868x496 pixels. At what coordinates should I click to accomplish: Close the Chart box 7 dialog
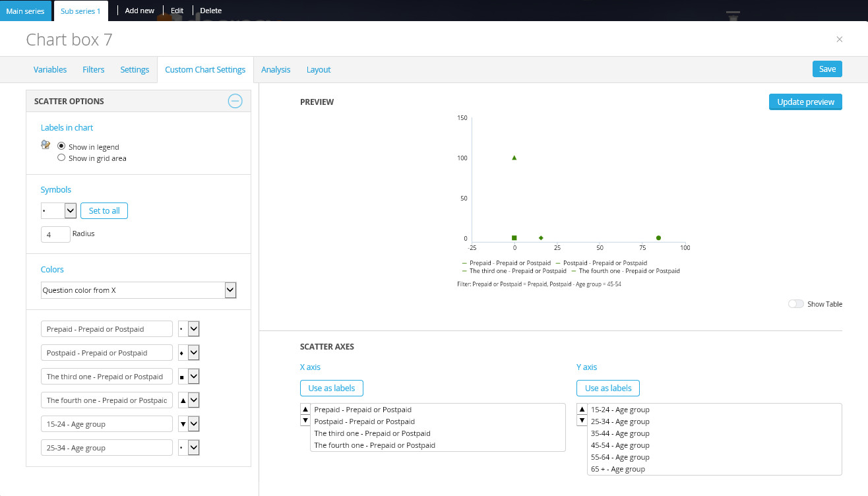tap(839, 40)
